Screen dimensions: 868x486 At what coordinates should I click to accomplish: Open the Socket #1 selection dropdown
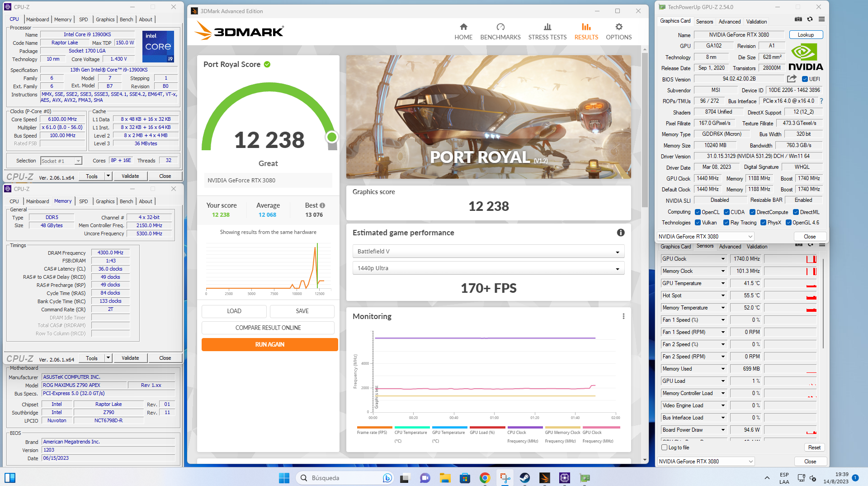(61, 161)
